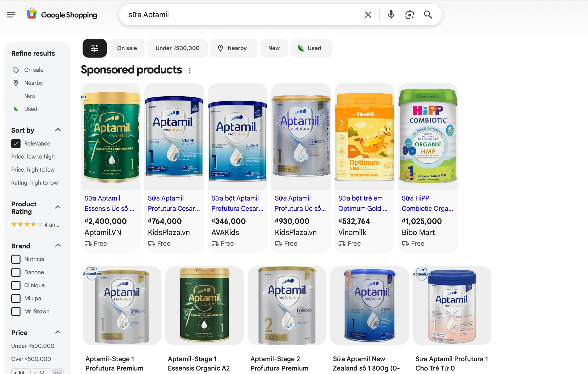Collapse the Product Rating section
588x374 pixels.
click(58, 207)
